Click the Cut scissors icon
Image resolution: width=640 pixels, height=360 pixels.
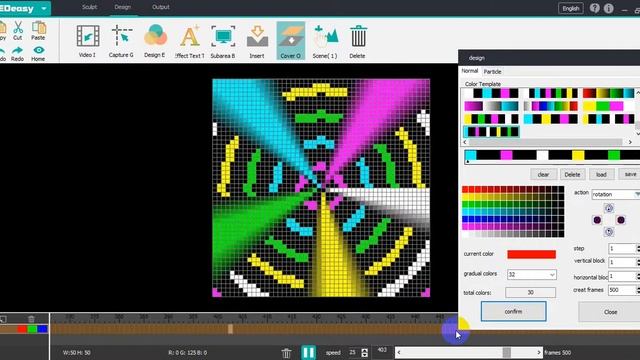point(18,31)
